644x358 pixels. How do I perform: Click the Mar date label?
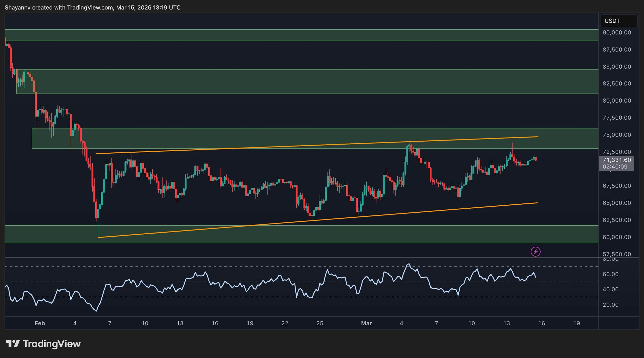pyautogui.click(x=366, y=323)
